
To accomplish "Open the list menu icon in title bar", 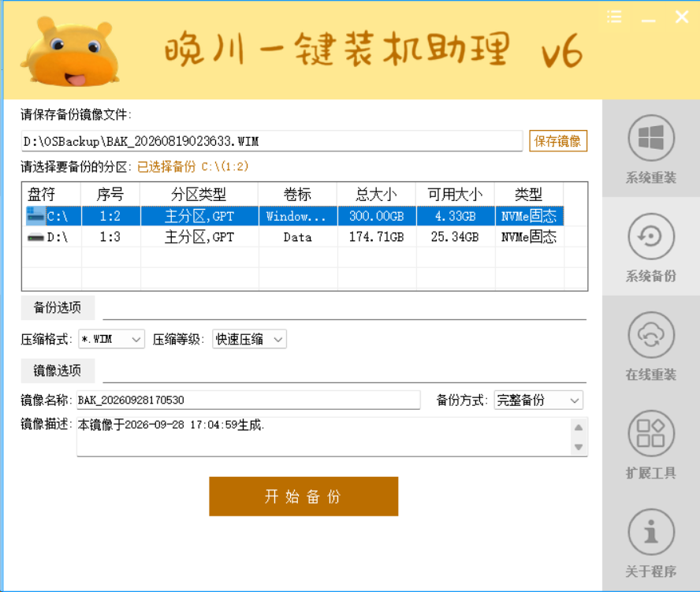I will pos(614,17).
